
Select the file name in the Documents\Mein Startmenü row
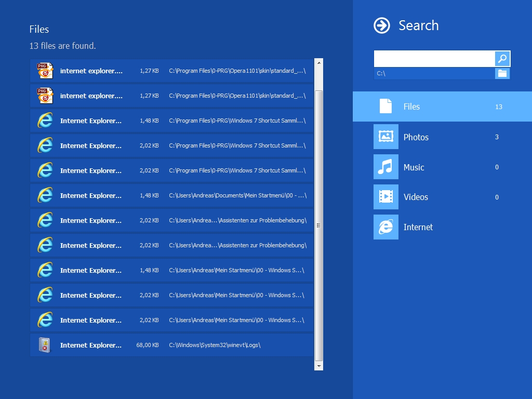click(x=90, y=195)
